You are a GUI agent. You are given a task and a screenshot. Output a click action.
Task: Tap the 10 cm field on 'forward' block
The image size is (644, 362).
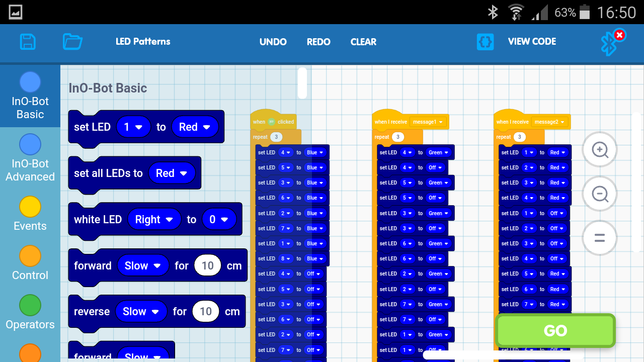coord(208,266)
